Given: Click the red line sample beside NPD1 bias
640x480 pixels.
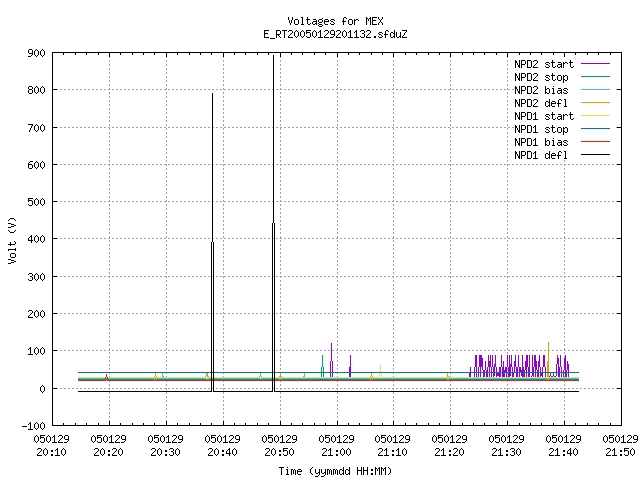Looking at the screenshot, I should click(x=595, y=142).
